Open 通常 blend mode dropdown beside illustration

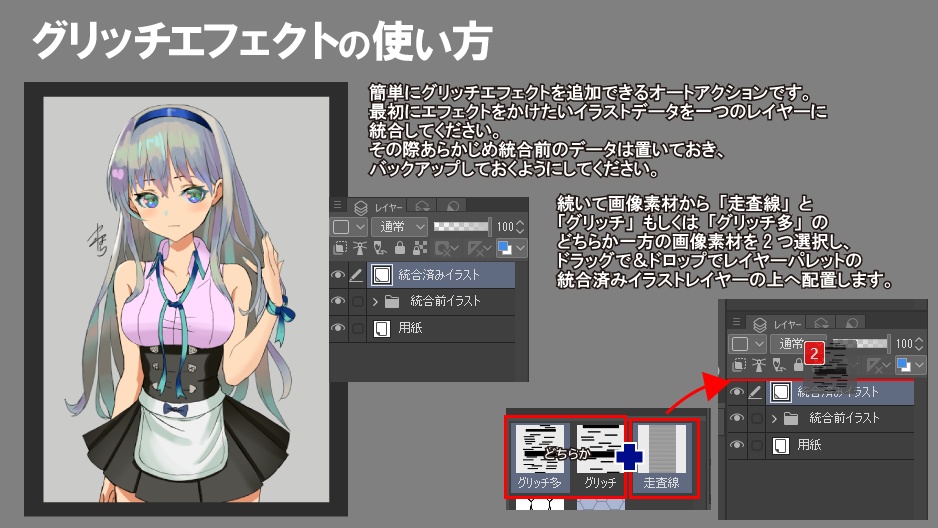pos(399,227)
